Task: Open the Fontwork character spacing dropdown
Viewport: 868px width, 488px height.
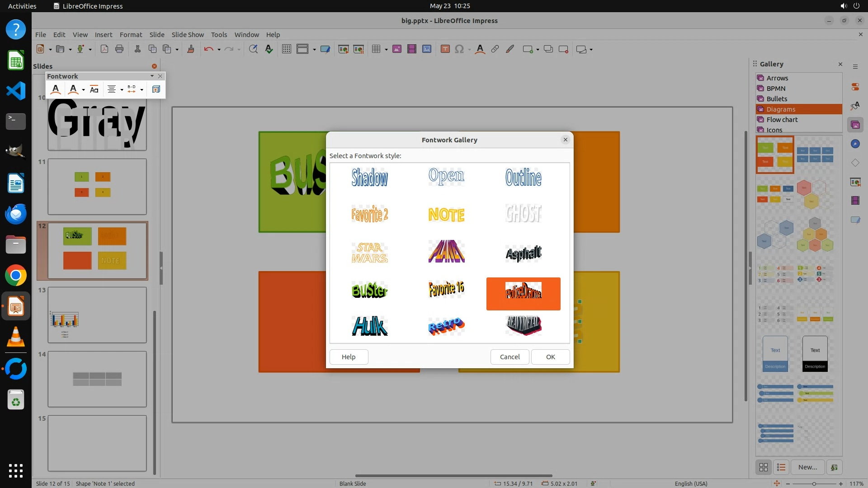Action: tap(142, 90)
